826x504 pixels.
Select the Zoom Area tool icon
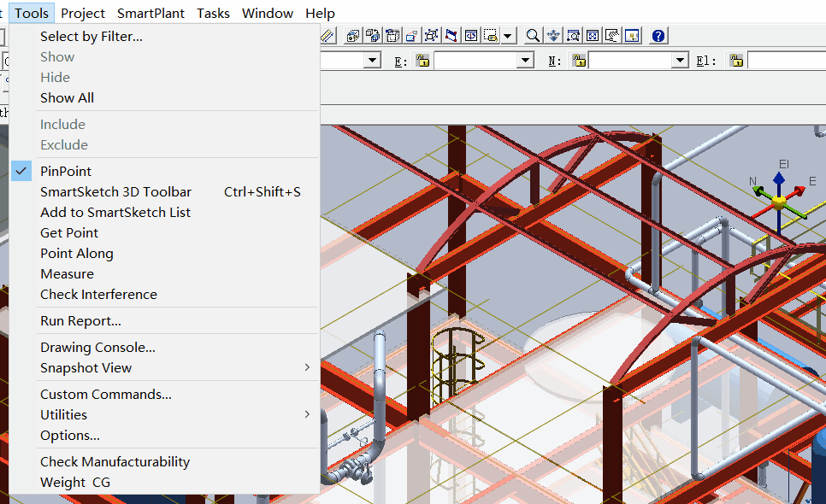573,36
